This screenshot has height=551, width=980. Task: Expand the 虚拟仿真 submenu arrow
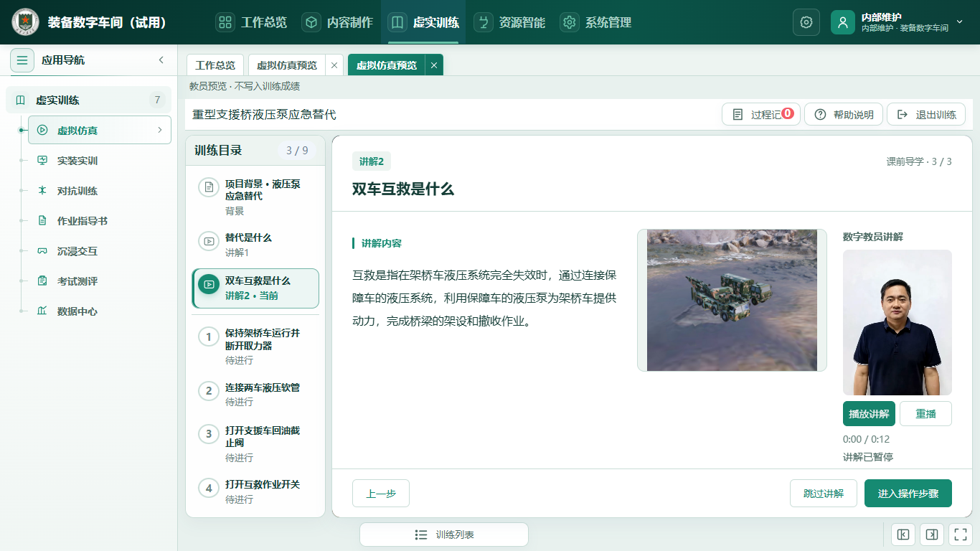(x=159, y=131)
